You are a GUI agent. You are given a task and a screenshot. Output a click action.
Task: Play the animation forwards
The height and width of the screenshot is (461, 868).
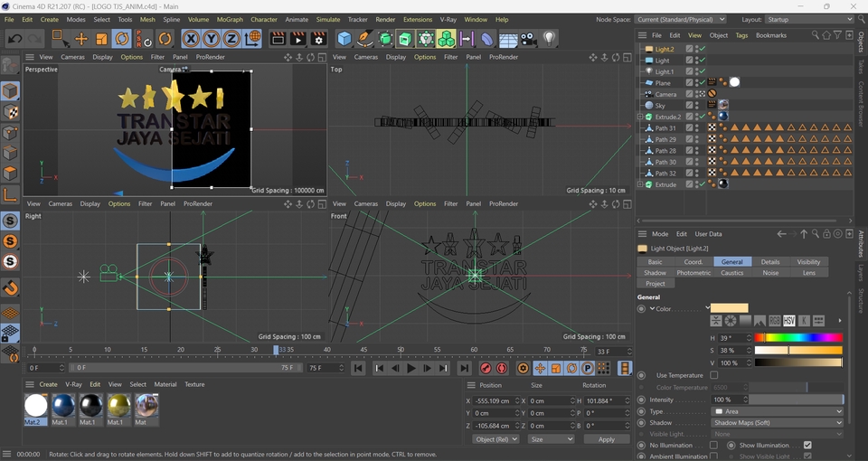point(410,368)
